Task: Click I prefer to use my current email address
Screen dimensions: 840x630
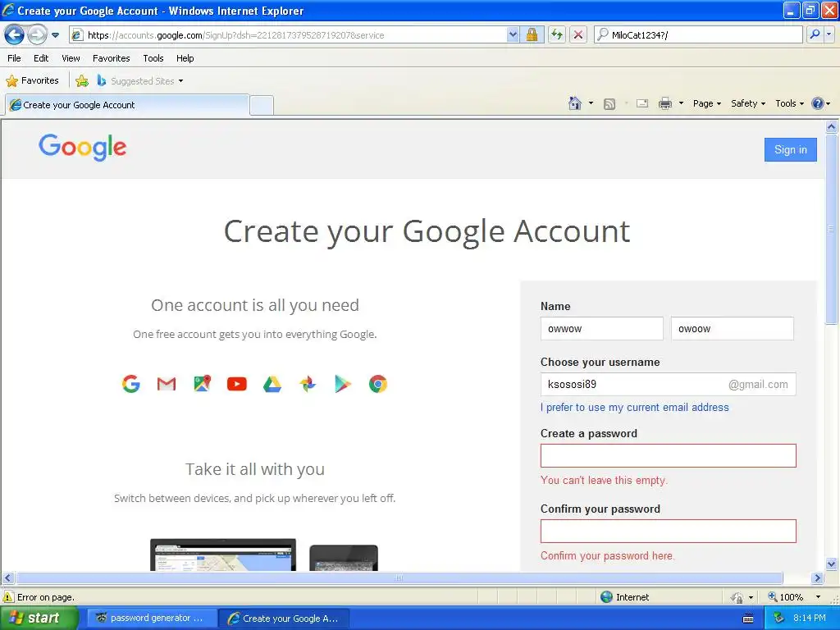Action: (x=635, y=407)
